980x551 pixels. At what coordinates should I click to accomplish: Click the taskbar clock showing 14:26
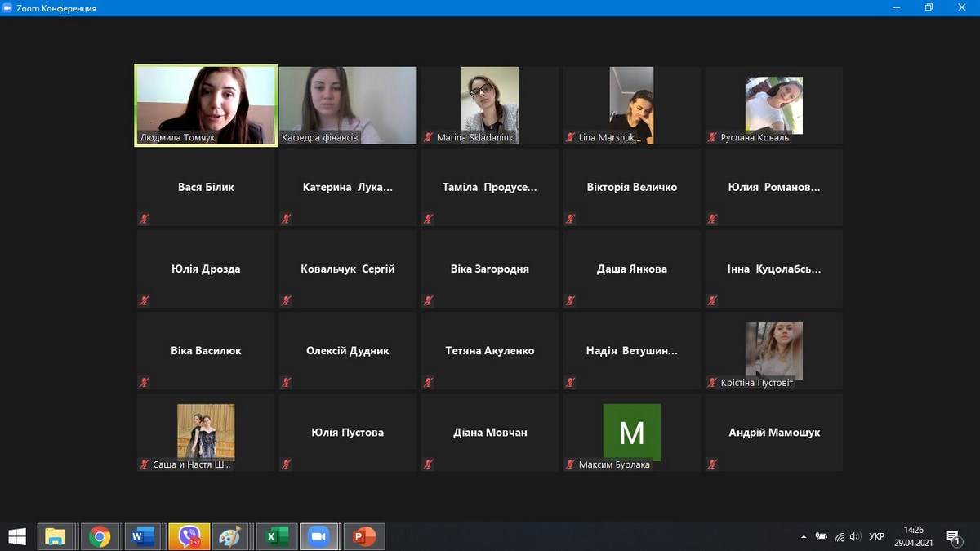coord(913,536)
